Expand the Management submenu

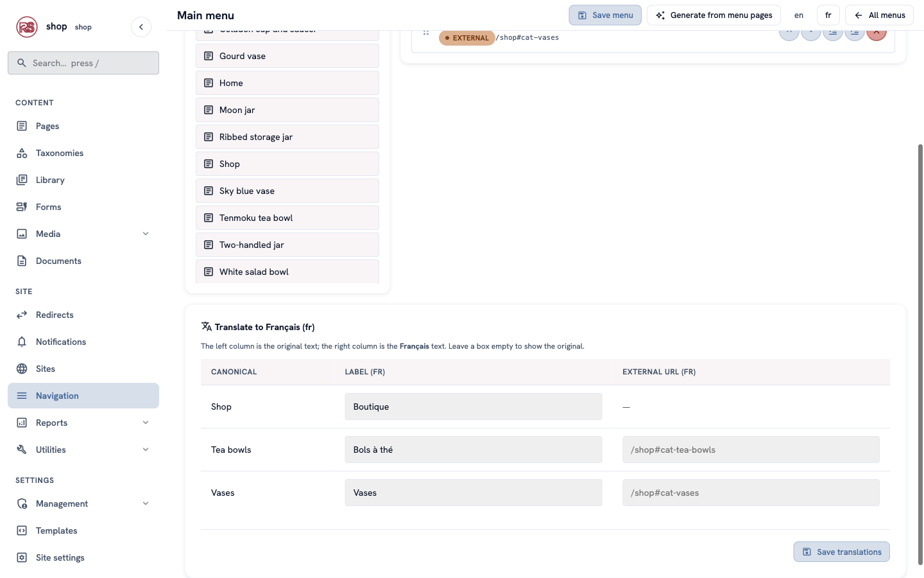click(x=146, y=504)
